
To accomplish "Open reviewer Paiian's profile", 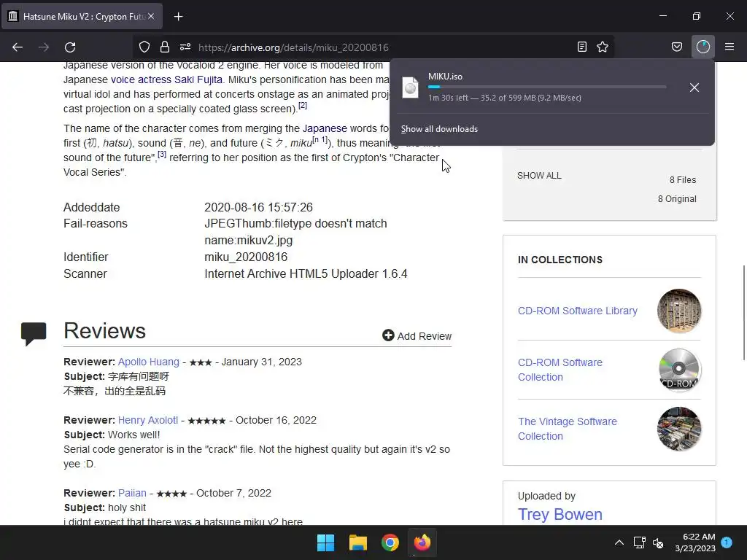I will 132,494.
